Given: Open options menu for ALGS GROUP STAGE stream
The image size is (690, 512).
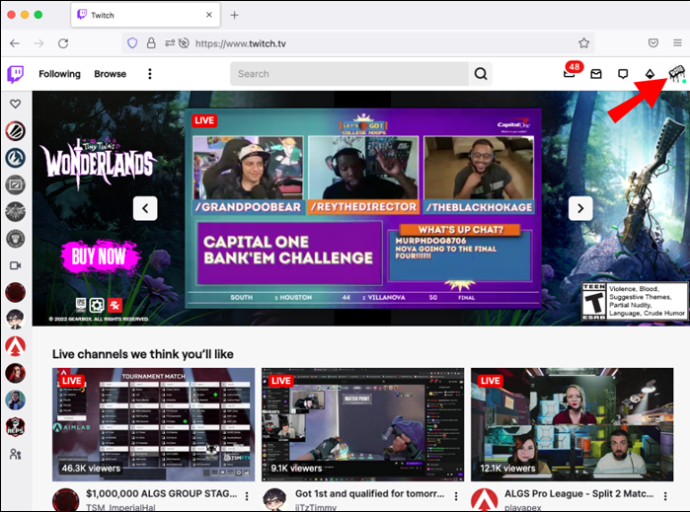Looking at the screenshot, I should (247, 496).
